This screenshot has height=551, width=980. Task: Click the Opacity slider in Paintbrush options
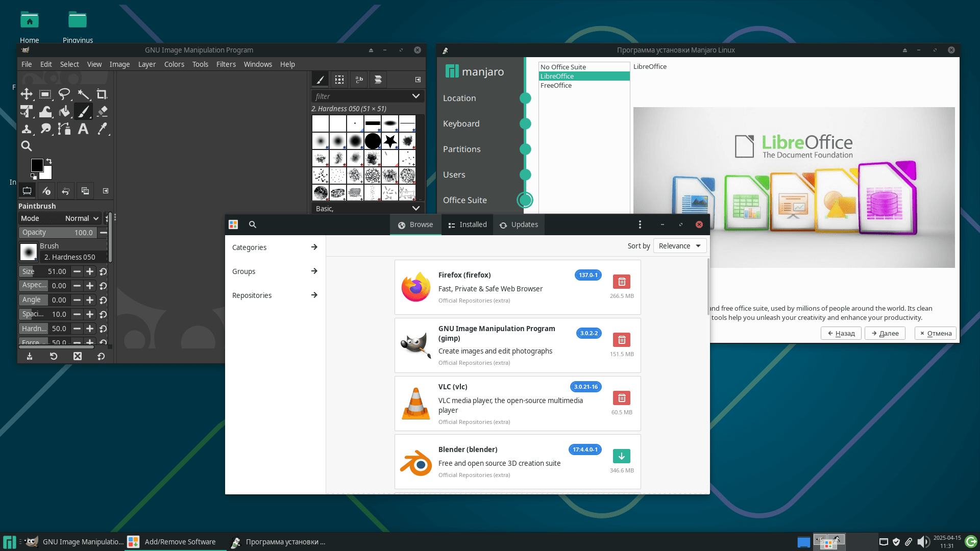coord(58,233)
